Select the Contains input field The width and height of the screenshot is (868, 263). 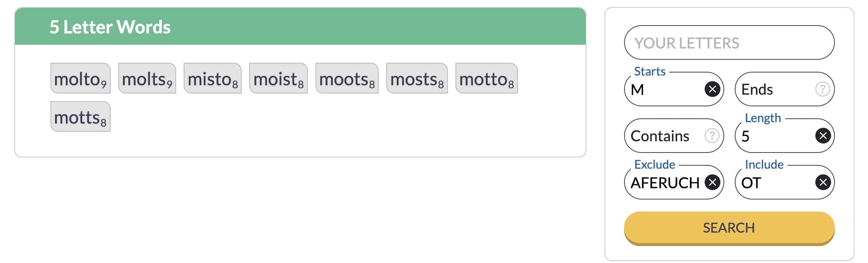click(674, 136)
